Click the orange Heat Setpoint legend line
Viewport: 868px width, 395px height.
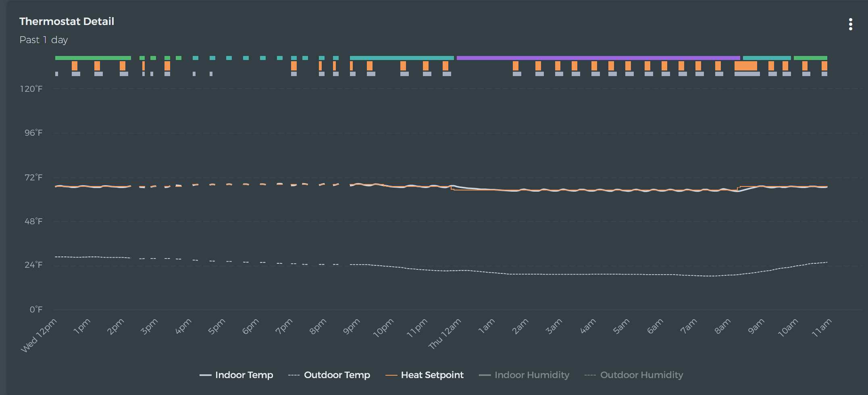391,375
